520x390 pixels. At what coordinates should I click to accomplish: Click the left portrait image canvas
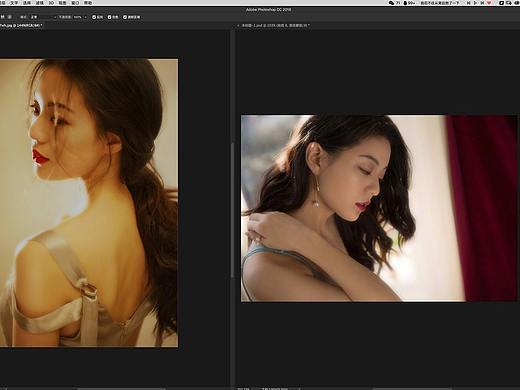(89, 203)
